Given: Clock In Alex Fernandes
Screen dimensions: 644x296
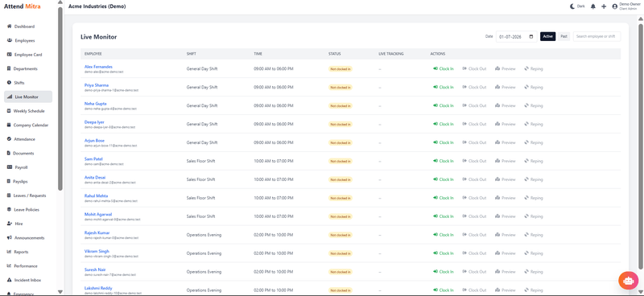Looking at the screenshot, I should (x=444, y=68).
